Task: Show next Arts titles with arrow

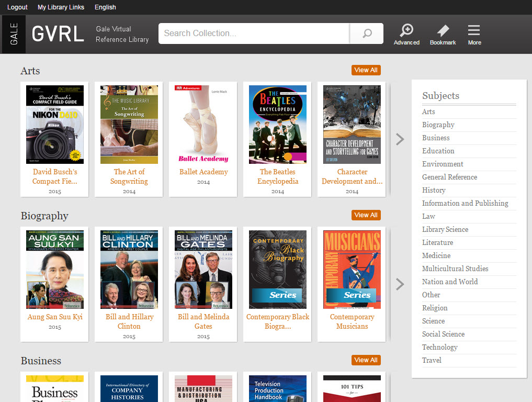Action: tap(400, 139)
